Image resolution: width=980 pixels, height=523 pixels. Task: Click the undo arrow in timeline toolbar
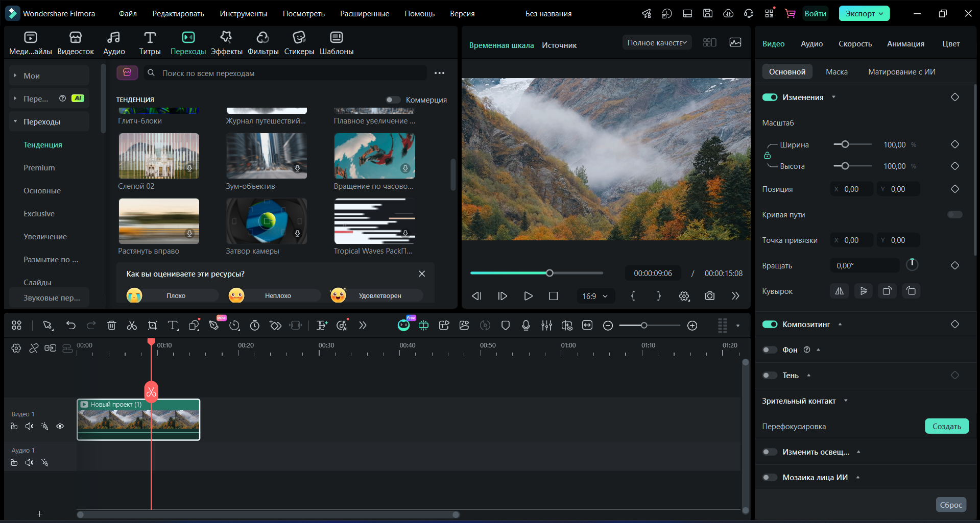[x=71, y=326]
